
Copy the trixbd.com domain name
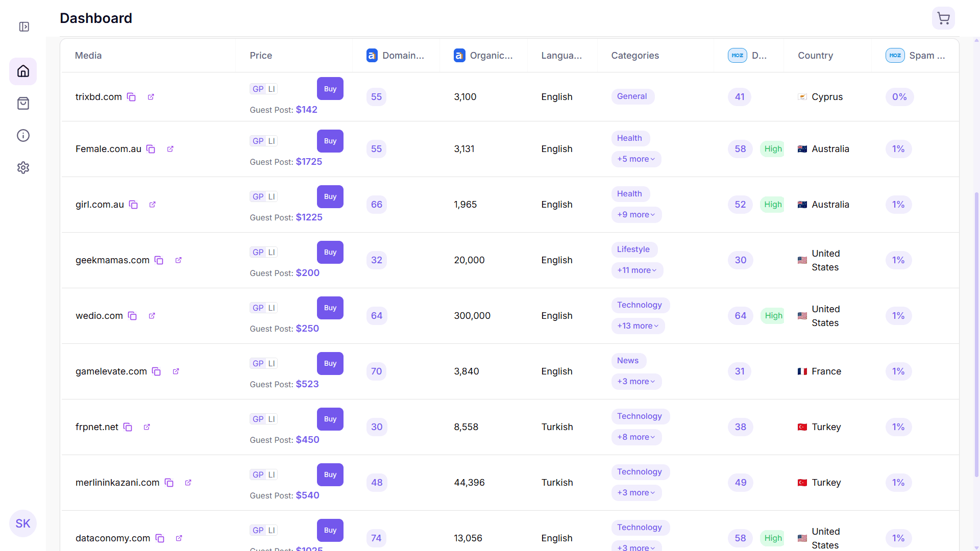[x=131, y=97]
